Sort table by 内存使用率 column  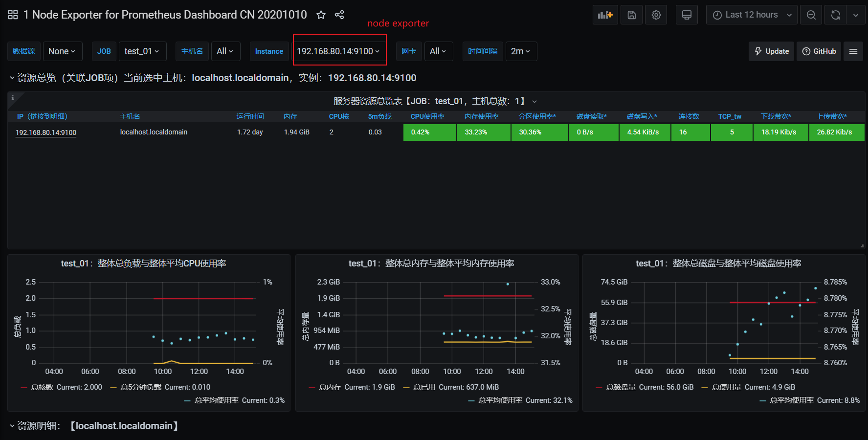coord(482,116)
